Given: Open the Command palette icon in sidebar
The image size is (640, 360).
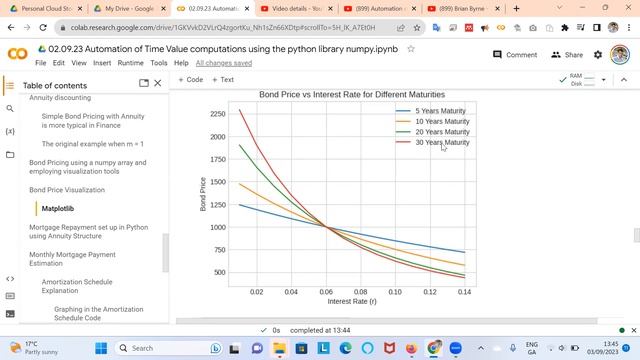Looking at the screenshot, I should [10, 296].
